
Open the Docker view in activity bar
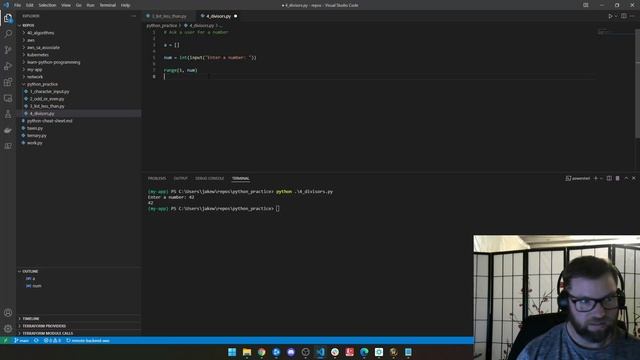[8, 130]
